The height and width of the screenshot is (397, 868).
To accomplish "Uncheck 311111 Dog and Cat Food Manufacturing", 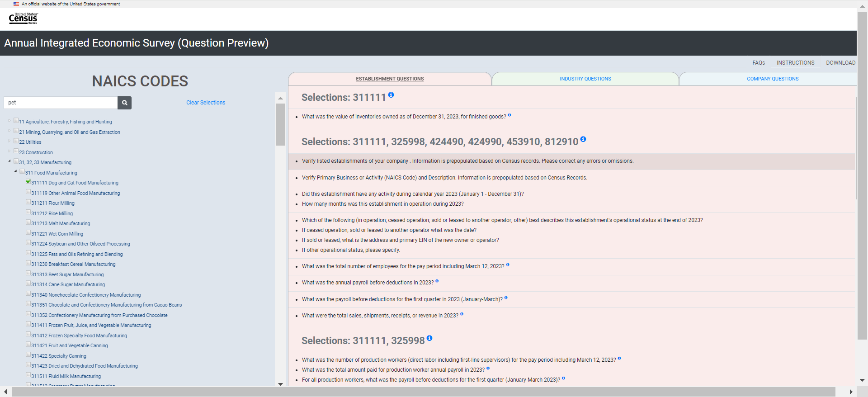I will [x=28, y=182].
